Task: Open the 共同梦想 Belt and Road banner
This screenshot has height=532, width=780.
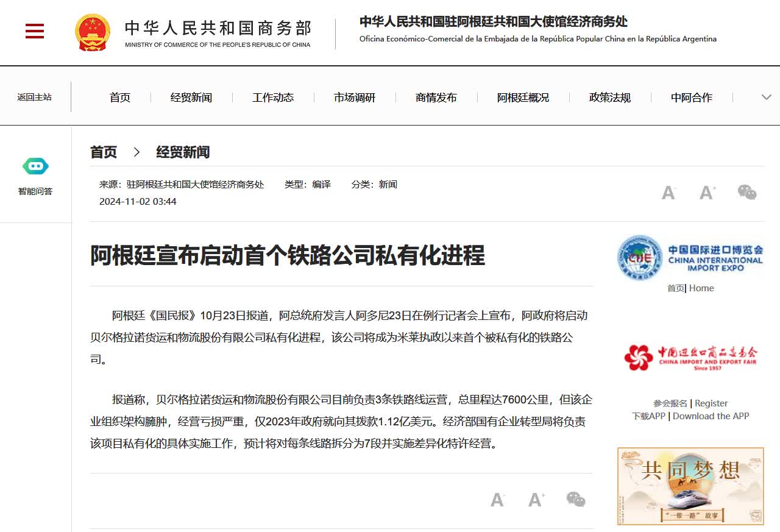Action: (690, 486)
